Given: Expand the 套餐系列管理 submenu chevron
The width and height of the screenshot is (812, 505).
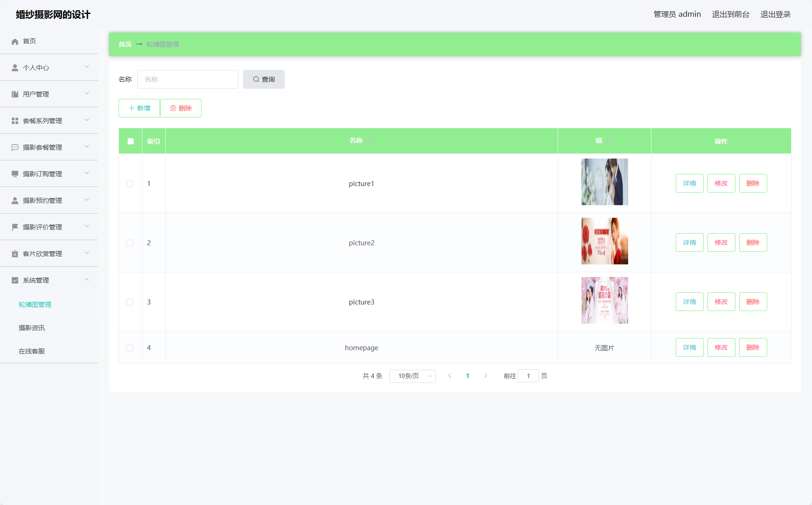Looking at the screenshot, I should (x=87, y=120).
